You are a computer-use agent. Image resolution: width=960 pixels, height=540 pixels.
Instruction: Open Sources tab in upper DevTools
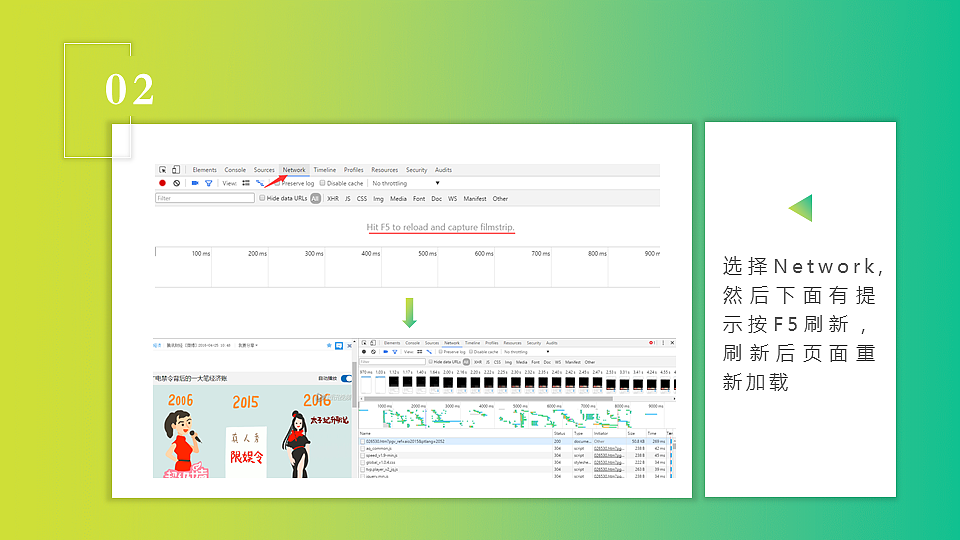[x=264, y=170]
